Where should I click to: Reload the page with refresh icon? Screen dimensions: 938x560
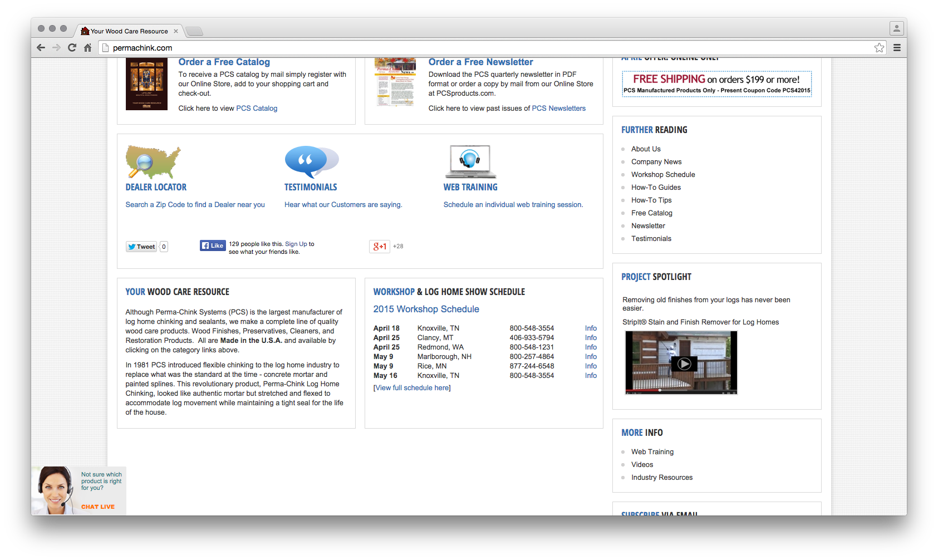(72, 48)
